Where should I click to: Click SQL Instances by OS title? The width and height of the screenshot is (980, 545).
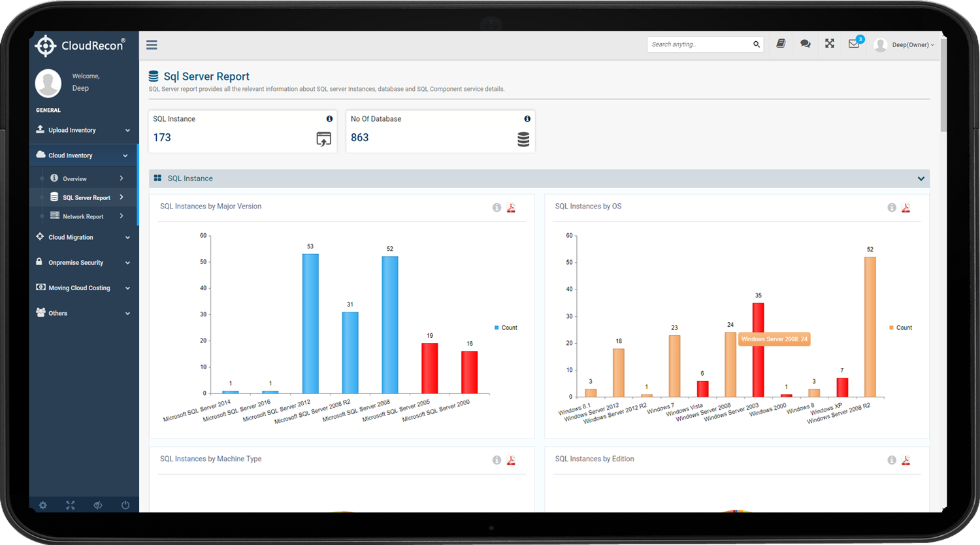[588, 206]
